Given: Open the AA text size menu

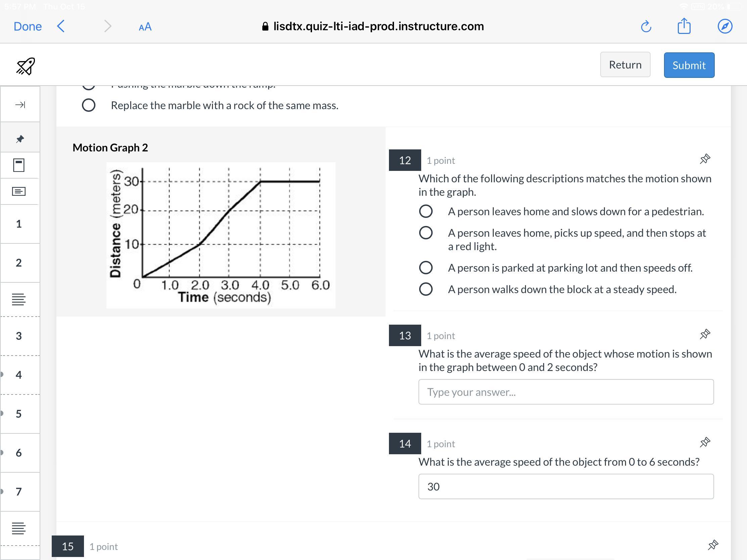Looking at the screenshot, I should (x=145, y=27).
